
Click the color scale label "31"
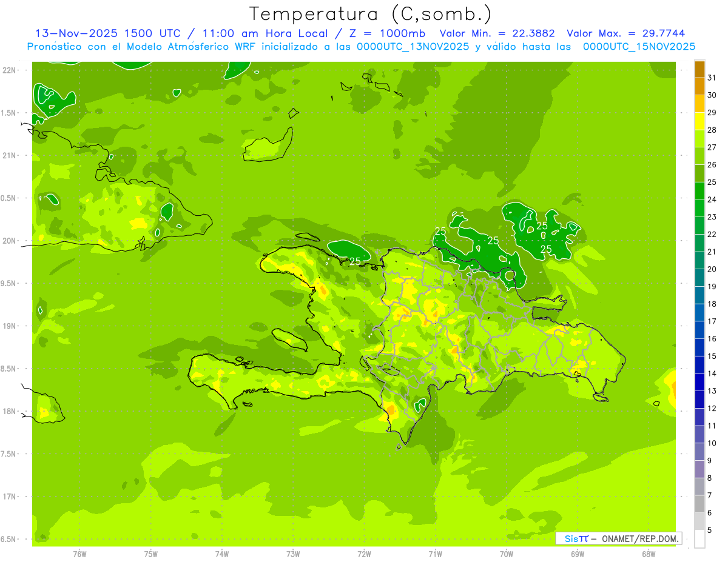(x=712, y=78)
